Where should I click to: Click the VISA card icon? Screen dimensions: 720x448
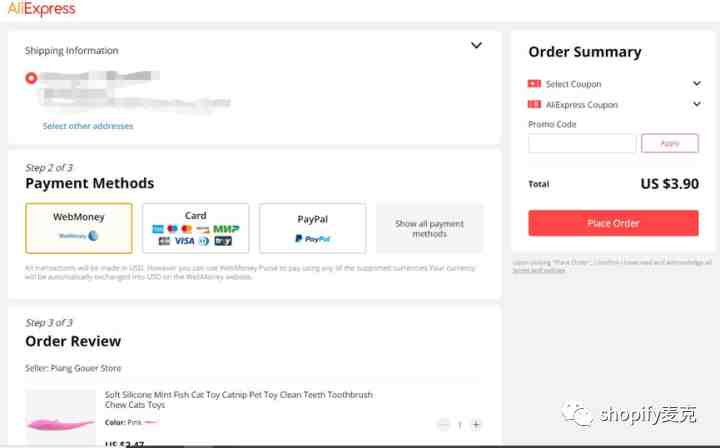click(x=184, y=241)
